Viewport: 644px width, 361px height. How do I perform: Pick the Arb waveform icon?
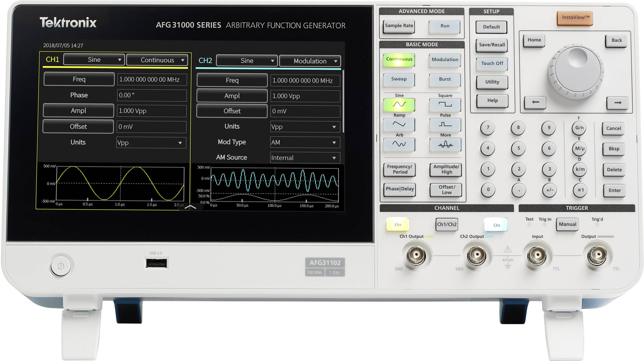point(399,145)
